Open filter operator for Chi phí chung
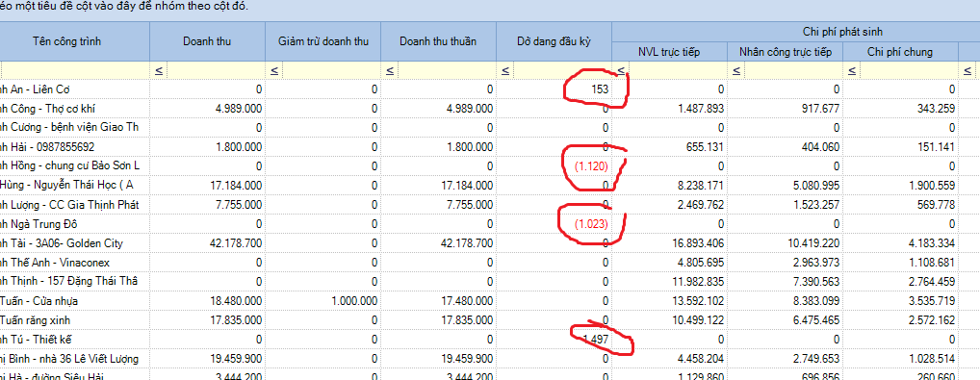980x380 pixels. pos(852,70)
